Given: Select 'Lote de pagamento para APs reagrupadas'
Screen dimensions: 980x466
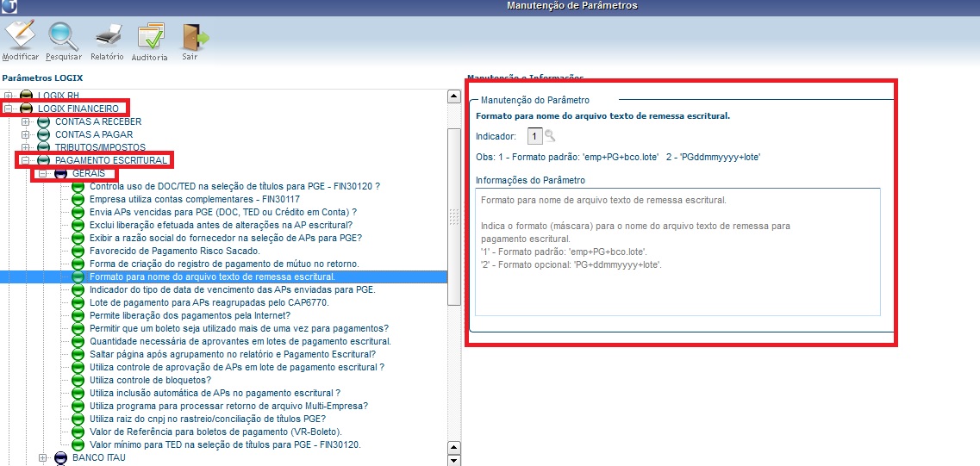Looking at the screenshot, I should (209, 302).
